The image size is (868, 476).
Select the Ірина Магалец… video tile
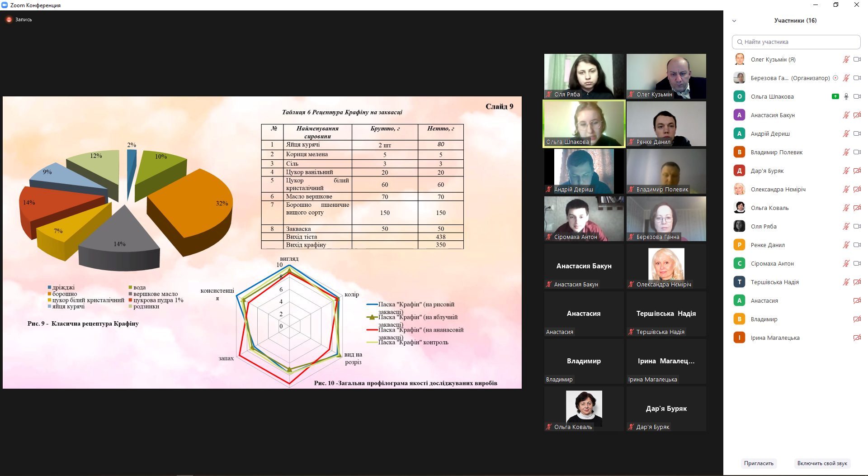[x=666, y=361]
